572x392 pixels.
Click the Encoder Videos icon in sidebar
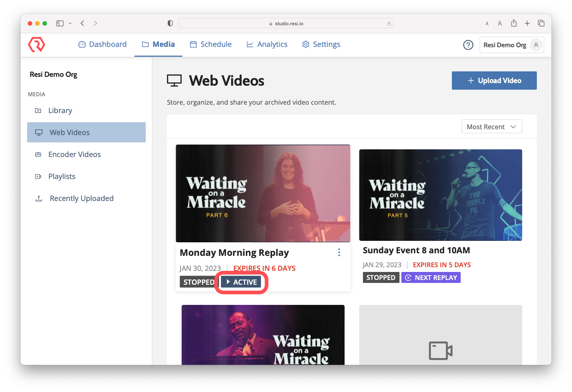[x=38, y=154]
